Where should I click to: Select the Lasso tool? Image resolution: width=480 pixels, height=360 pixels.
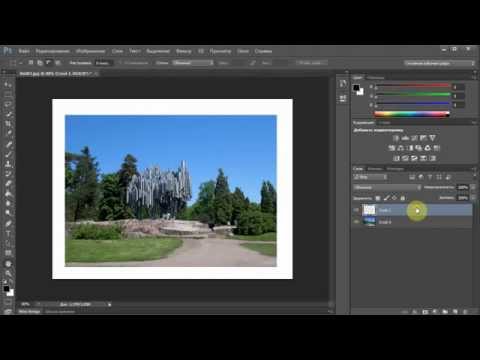(x=8, y=105)
